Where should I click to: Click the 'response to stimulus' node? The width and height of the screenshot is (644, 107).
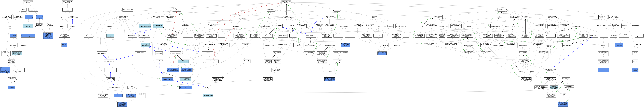click(x=337, y=9)
